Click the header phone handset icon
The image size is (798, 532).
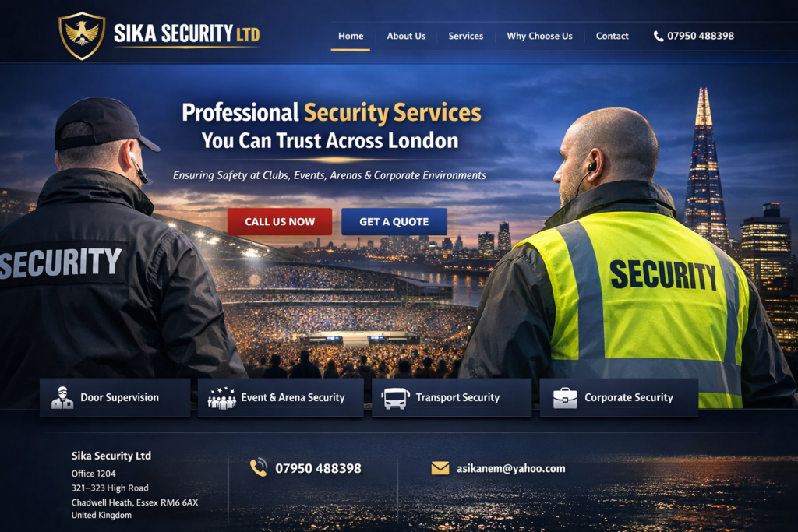658,36
